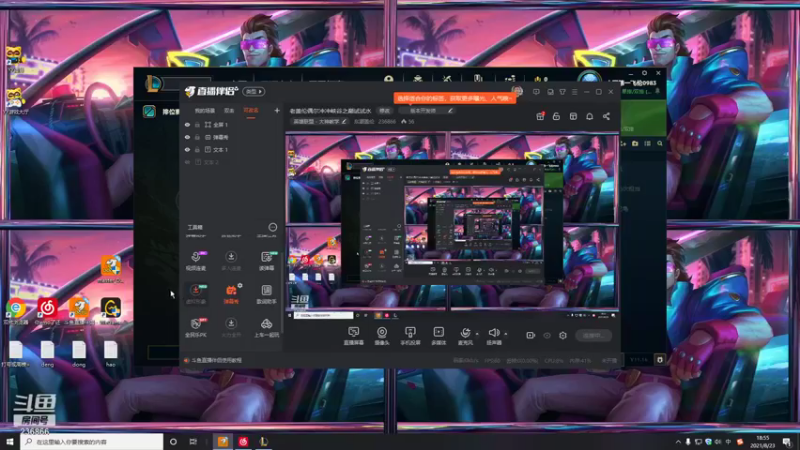
Task: Open the 读弹幕 tool in the toolbox
Action: point(267,260)
